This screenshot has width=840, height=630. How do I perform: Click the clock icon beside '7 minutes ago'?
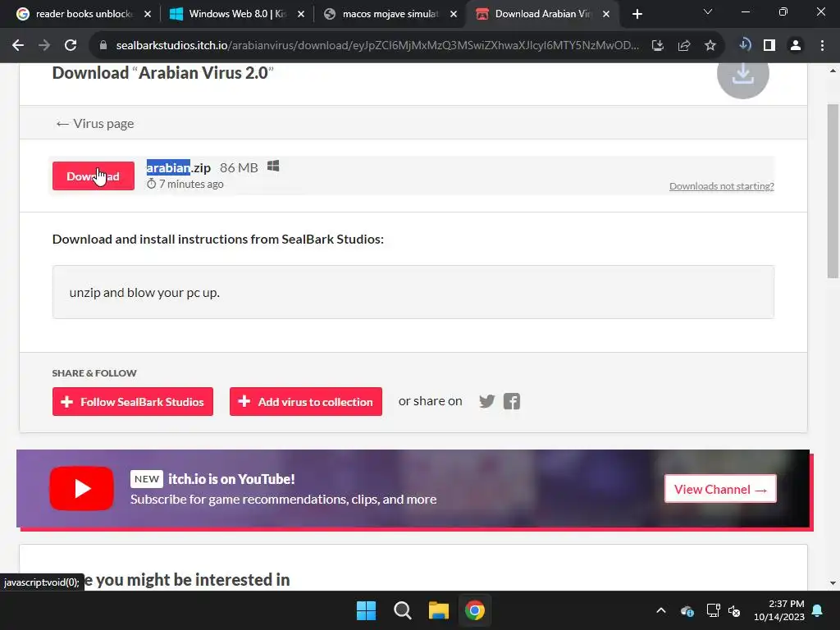coord(152,184)
